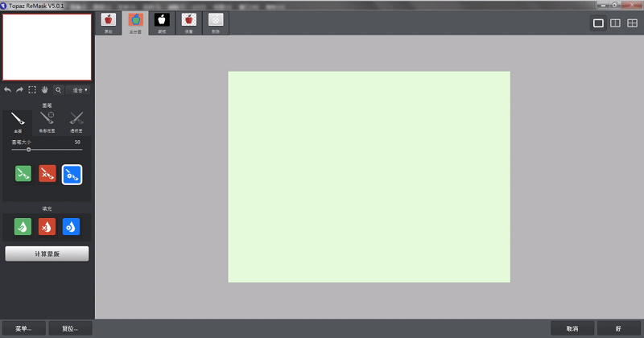Select the red cut brush
The height and width of the screenshot is (338, 644).
tap(47, 173)
